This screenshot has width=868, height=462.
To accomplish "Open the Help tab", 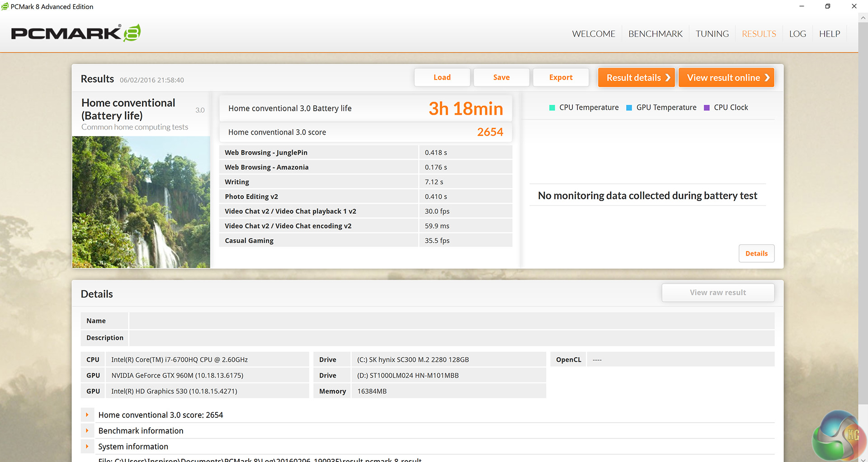I will tap(829, 34).
